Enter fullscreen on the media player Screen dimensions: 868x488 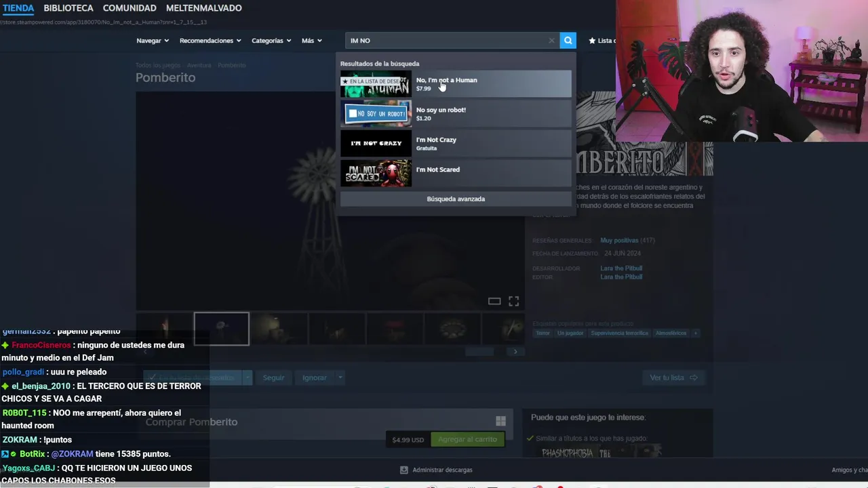[x=514, y=302]
